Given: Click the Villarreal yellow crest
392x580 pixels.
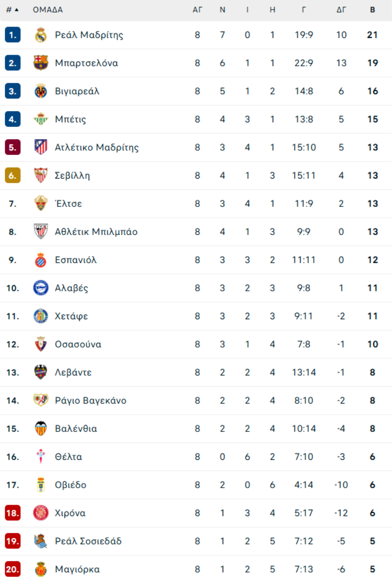Looking at the screenshot, I should tap(41, 91).
